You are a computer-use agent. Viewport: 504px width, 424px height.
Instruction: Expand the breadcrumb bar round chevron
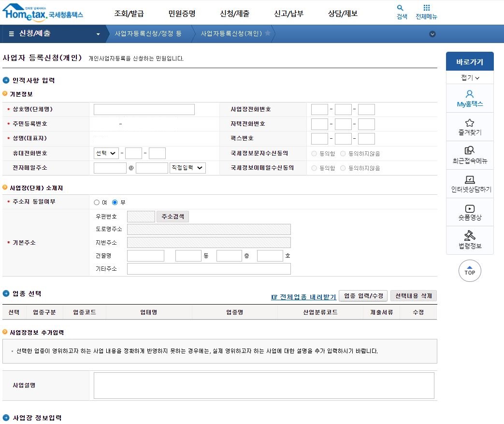point(432,34)
